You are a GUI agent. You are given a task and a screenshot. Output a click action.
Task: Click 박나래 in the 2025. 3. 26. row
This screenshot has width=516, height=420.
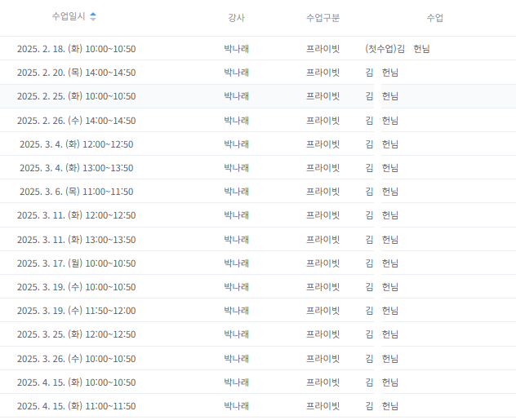point(236,359)
